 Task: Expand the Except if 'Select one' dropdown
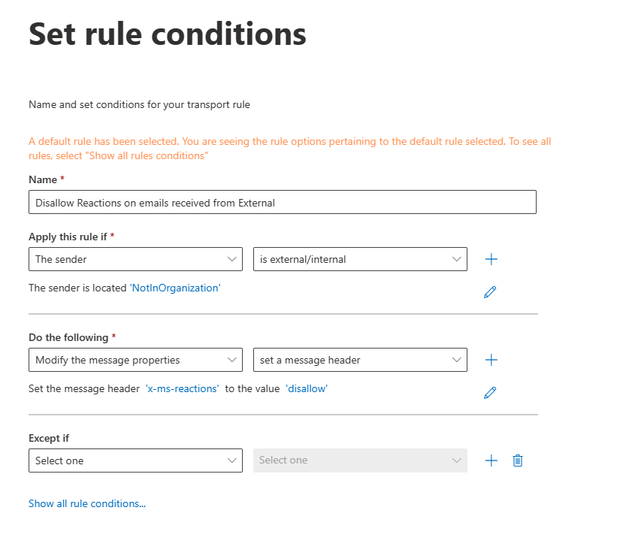pyautogui.click(x=136, y=461)
